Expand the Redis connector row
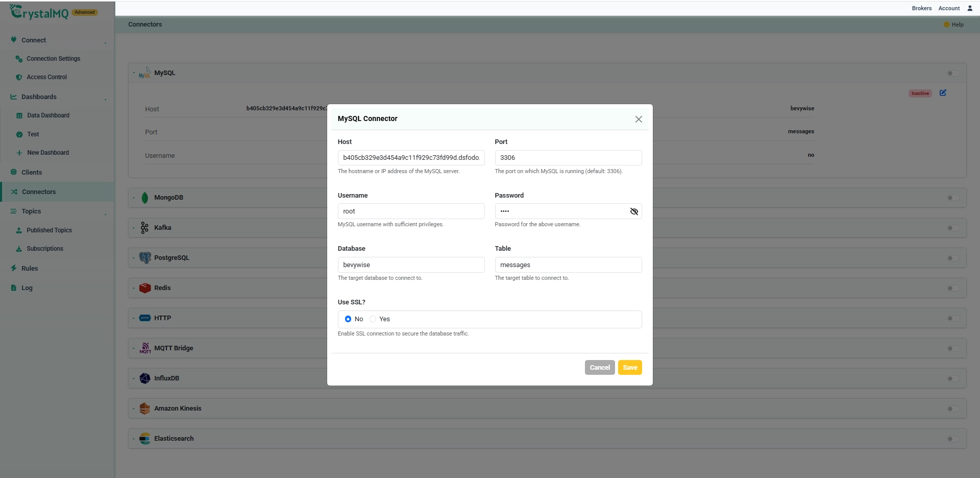Viewport: 980px width, 478px height. click(134, 288)
